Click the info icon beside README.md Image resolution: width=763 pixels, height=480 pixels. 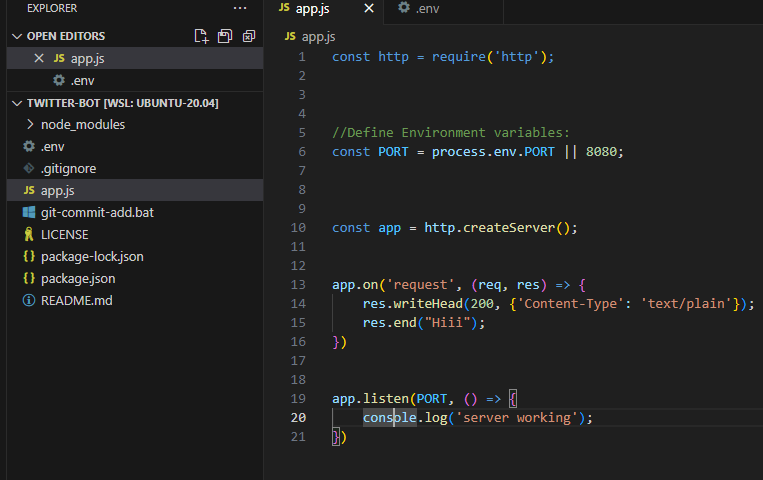(x=29, y=300)
